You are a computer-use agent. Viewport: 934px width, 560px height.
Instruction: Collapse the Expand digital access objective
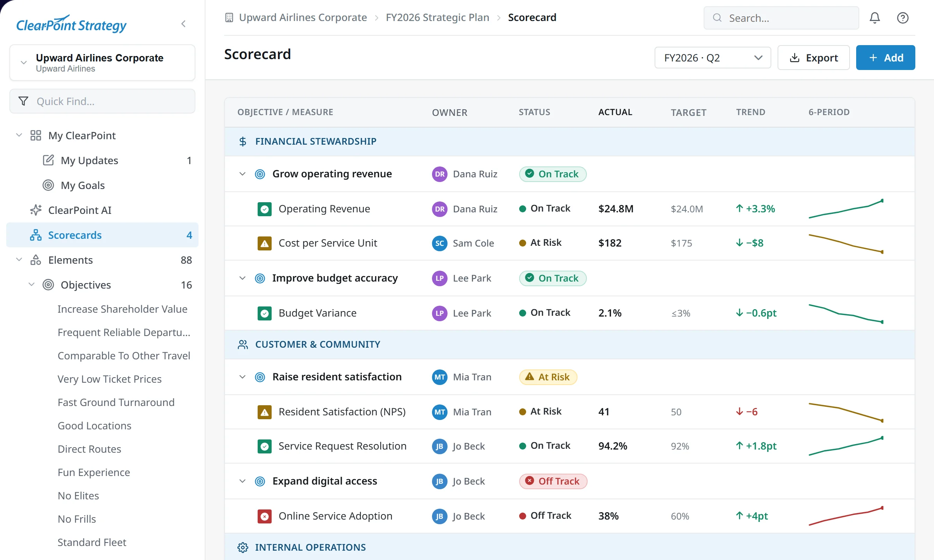tap(242, 481)
